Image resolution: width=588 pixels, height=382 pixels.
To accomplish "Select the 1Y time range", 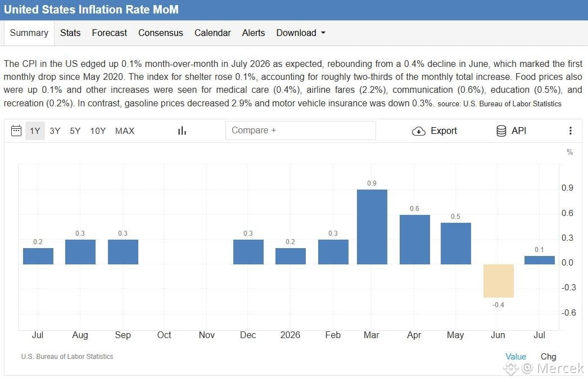I will click(x=35, y=131).
